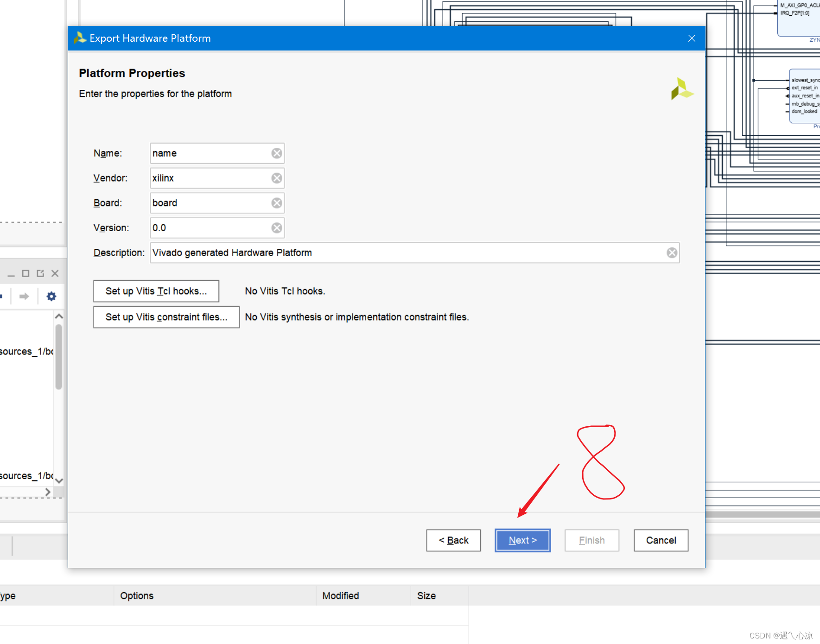The image size is (820, 644).
Task: Click into the Board input field
Action: [217, 203]
